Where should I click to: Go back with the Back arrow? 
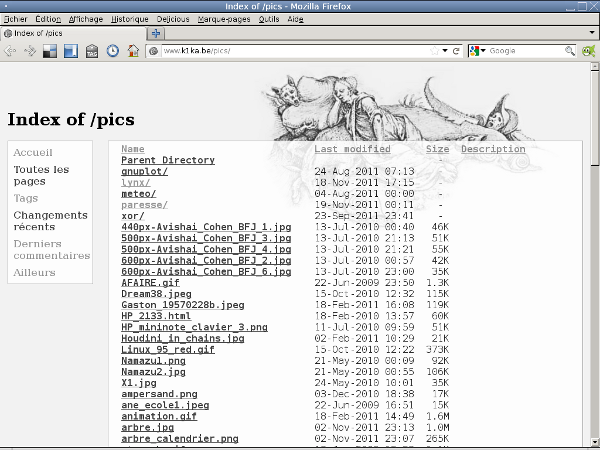coord(10,51)
